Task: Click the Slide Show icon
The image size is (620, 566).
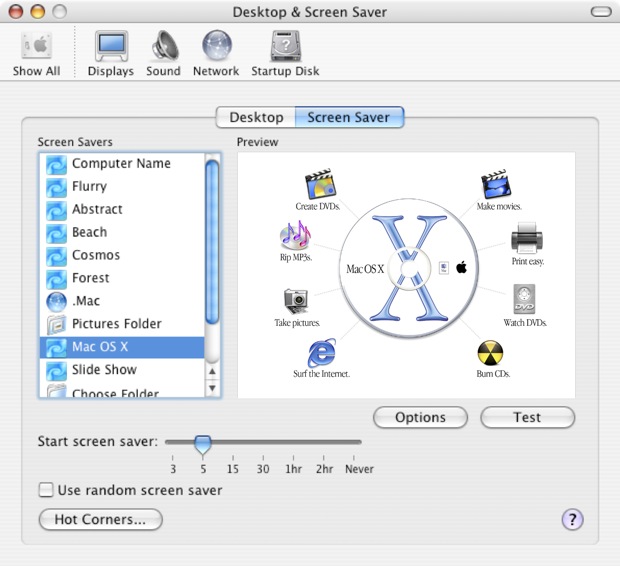Action: click(56, 371)
